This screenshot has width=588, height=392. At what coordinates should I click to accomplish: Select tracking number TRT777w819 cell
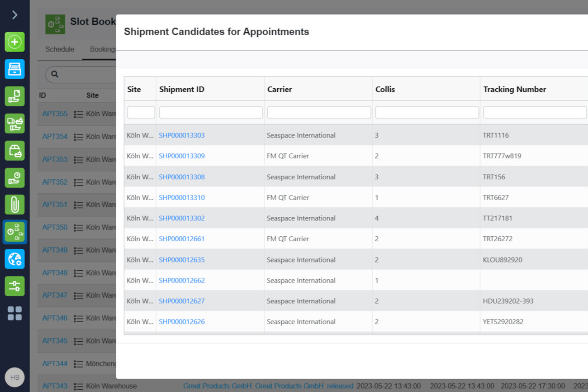coord(502,156)
